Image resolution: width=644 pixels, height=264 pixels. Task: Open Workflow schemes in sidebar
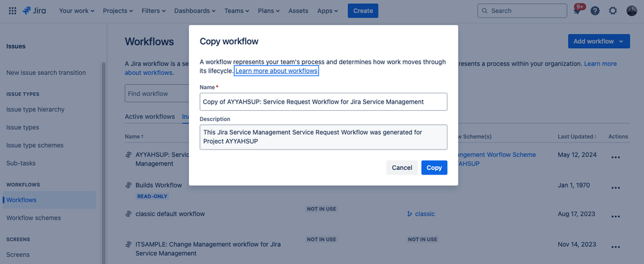[34, 218]
